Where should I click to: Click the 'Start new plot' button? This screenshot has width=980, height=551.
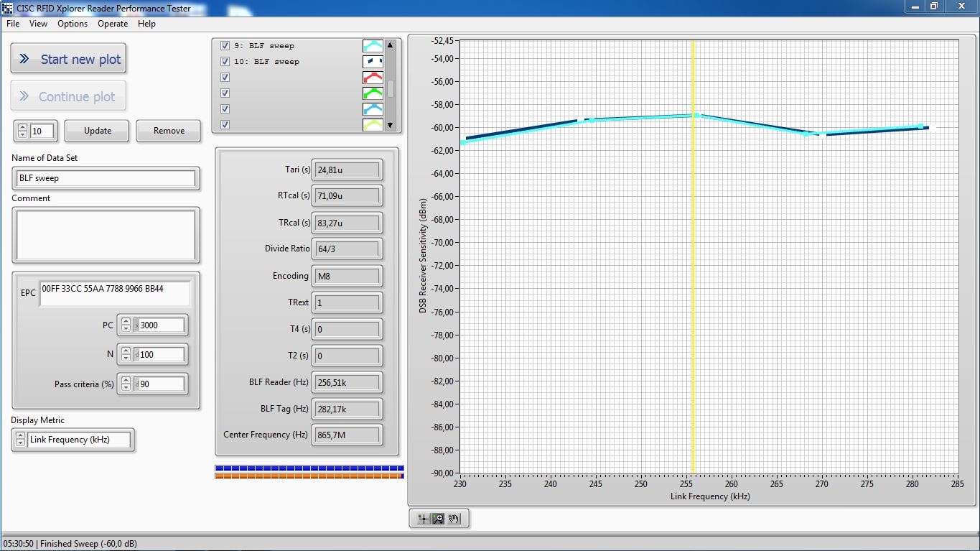pyautogui.click(x=68, y=60)
